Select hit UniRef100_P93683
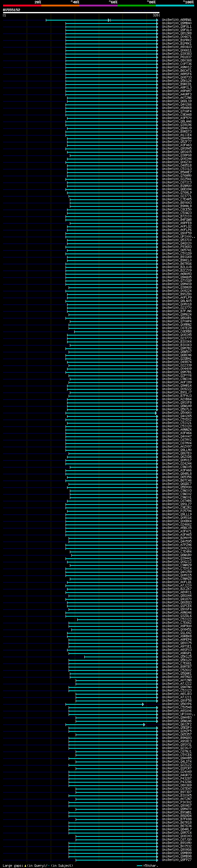 point(177,247)
